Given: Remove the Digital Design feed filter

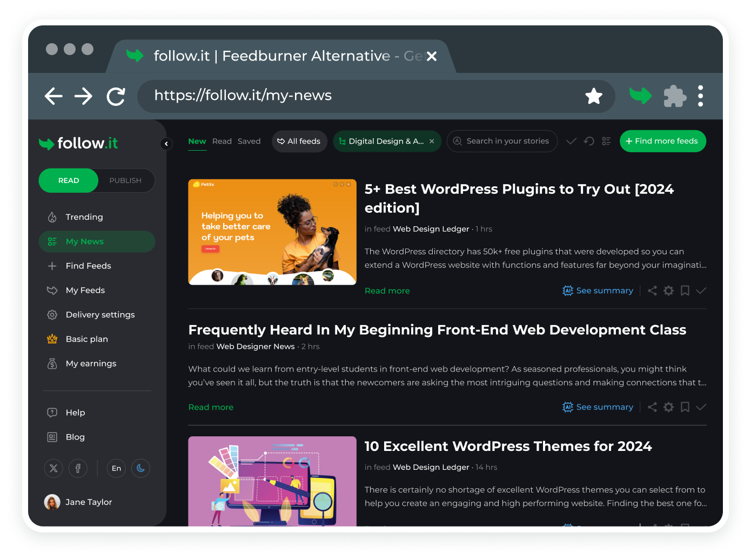Looking at the screenshot, I should (x=432, y=141).
